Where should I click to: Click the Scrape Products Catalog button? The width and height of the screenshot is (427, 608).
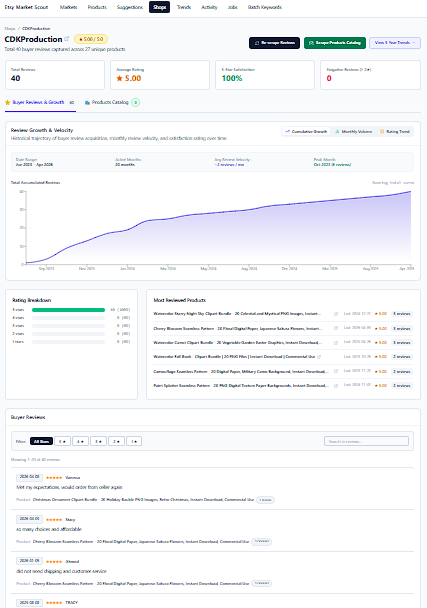click(335, 43)
